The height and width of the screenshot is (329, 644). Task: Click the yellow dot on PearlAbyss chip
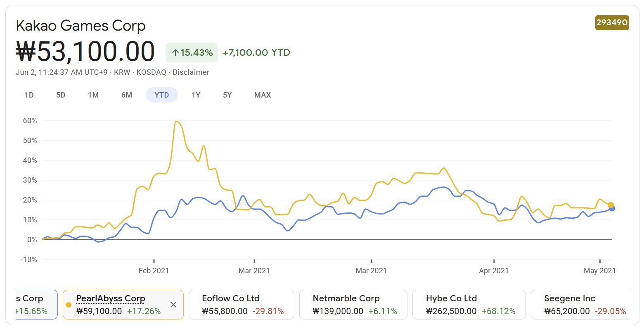pos(69,305)
